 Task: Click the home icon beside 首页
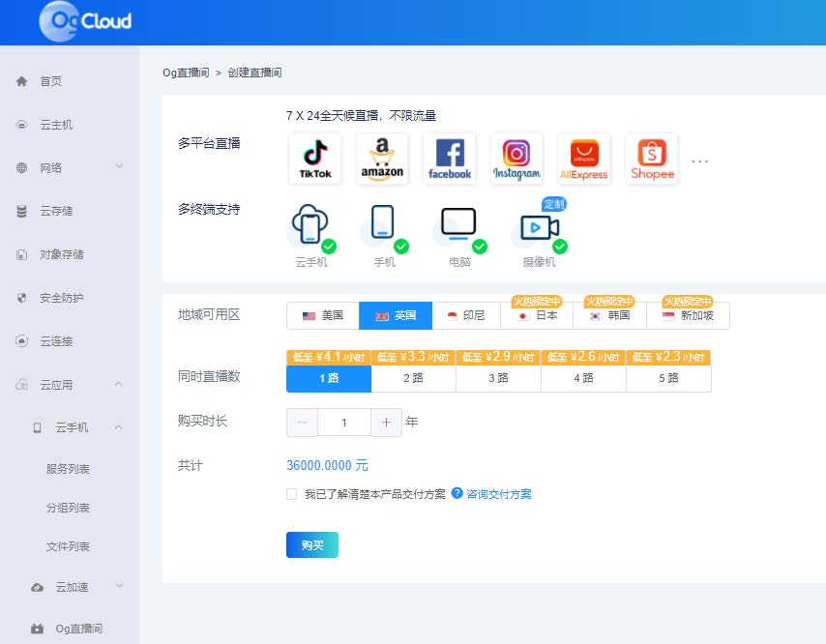pos(21,81)
